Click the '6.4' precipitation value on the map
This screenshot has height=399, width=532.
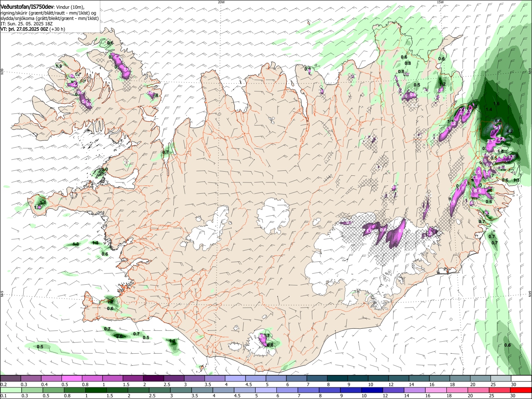click(x=499, y=121)
